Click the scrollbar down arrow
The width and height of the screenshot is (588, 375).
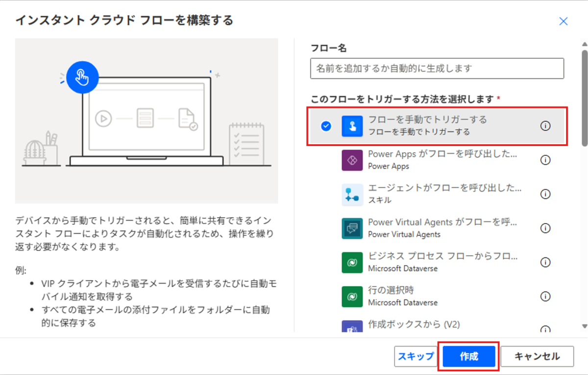tap(584, 326)
